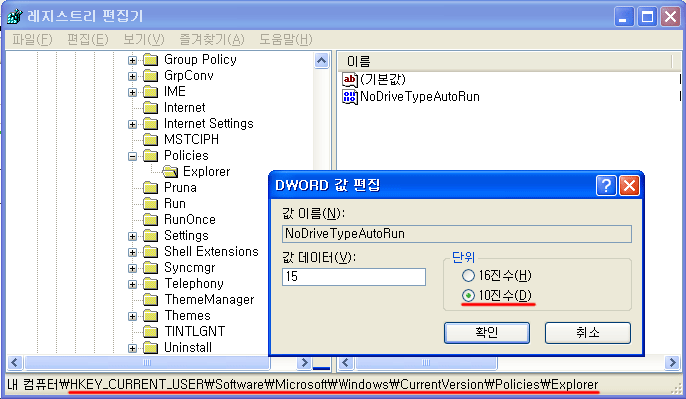Select the Uninstall folder icon
The width and height of the screenshot is (686, 399).
point(150,348)
